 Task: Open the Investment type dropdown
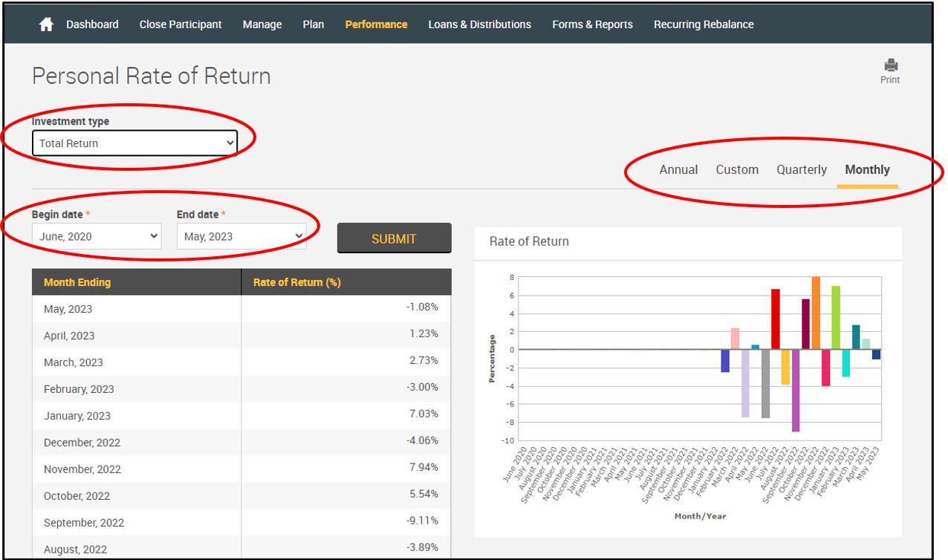pos(134,143)
